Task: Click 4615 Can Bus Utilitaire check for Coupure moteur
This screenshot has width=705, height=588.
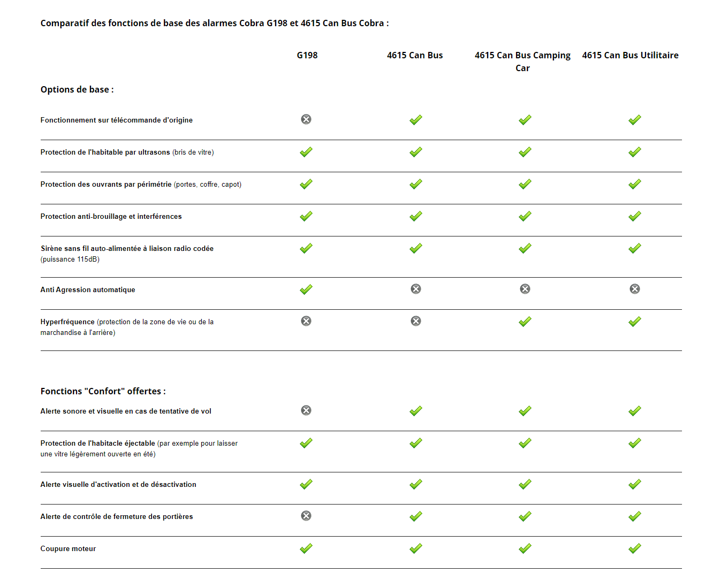Action: pyautogui.click(x=635, y=548)
